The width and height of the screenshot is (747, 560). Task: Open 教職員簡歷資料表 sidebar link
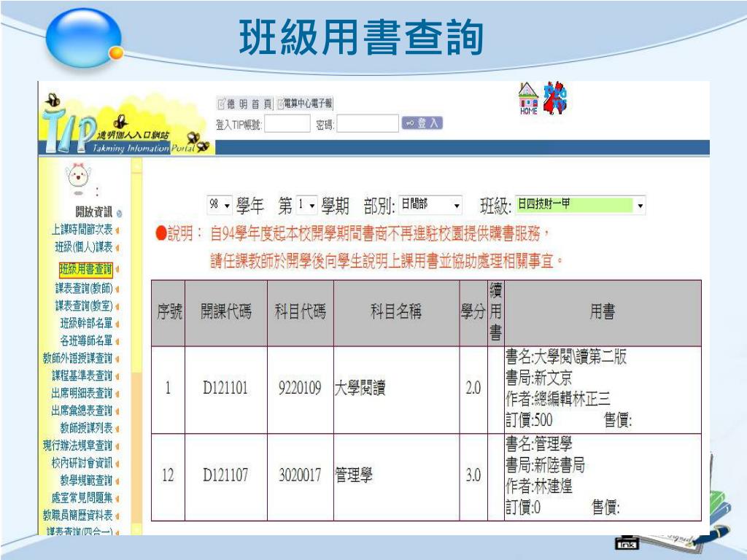(x=77, y=516)
